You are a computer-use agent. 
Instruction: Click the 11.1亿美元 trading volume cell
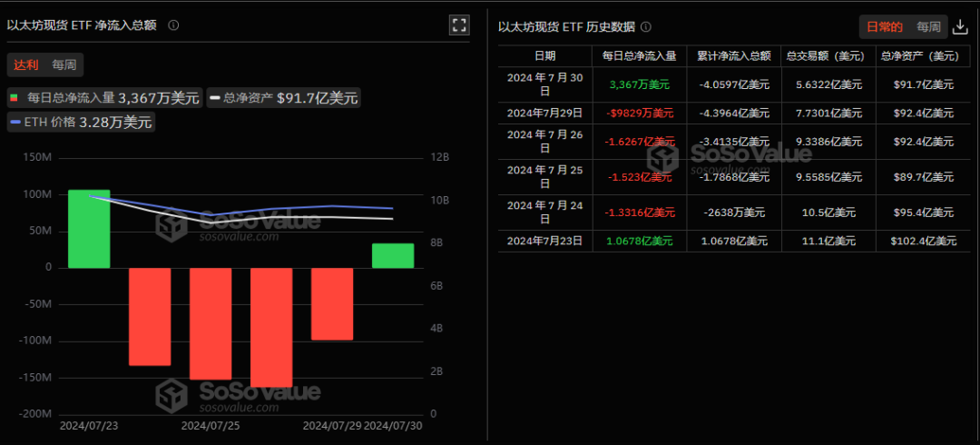(x=828, y=241)
